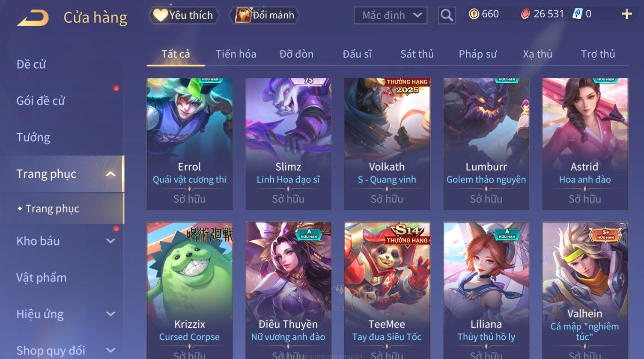Screen dimensions: 644x359
Task: Open the search magnifier icon
Action: pos(447,15)
